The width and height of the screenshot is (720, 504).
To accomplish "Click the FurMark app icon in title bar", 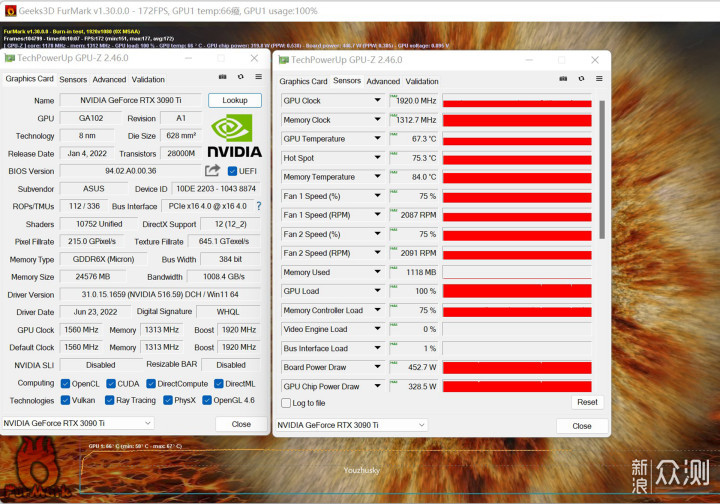I will pyautogui.click(x=11, y=11).
